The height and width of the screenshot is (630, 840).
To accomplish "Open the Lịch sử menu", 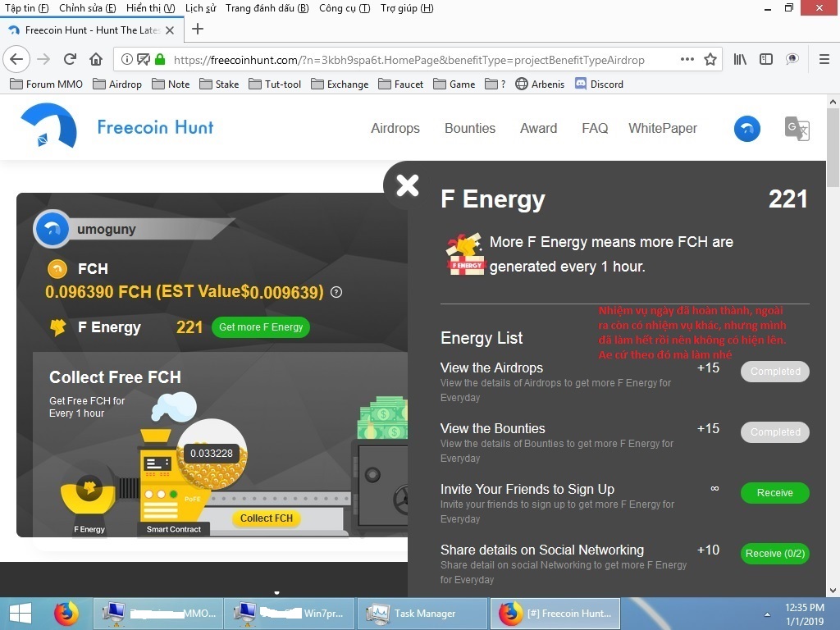I will 200,8.
